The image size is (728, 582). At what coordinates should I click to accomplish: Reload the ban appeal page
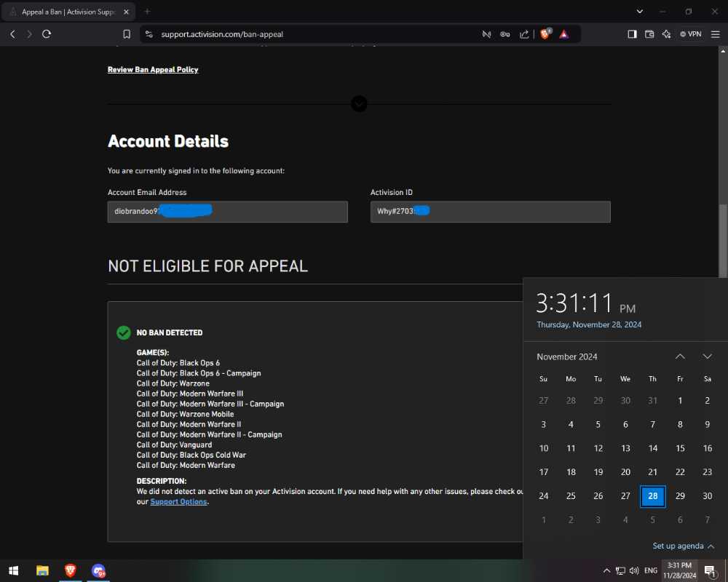click(47, 34)
